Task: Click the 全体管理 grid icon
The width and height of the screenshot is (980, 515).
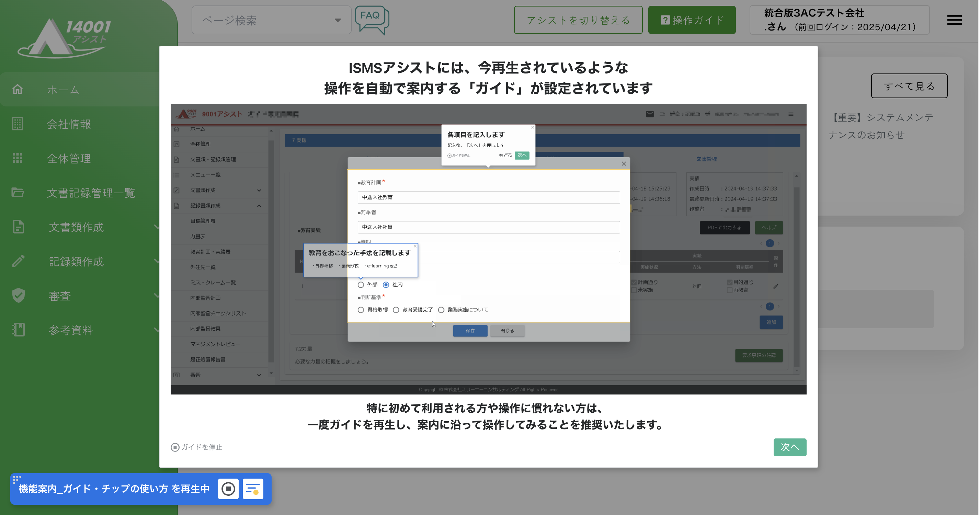Action: tap(18, 158)
